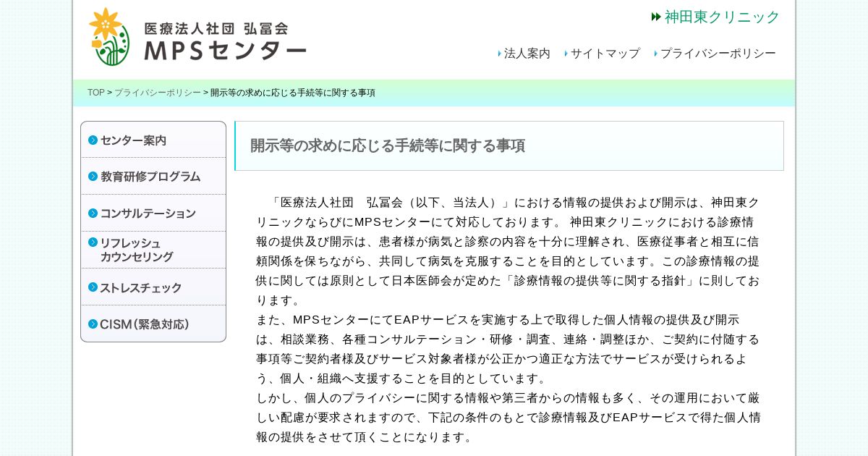Click the blue bullet icon beside コンサルテーション
This screenshot has height=456, width=868.
coord(93,213)
